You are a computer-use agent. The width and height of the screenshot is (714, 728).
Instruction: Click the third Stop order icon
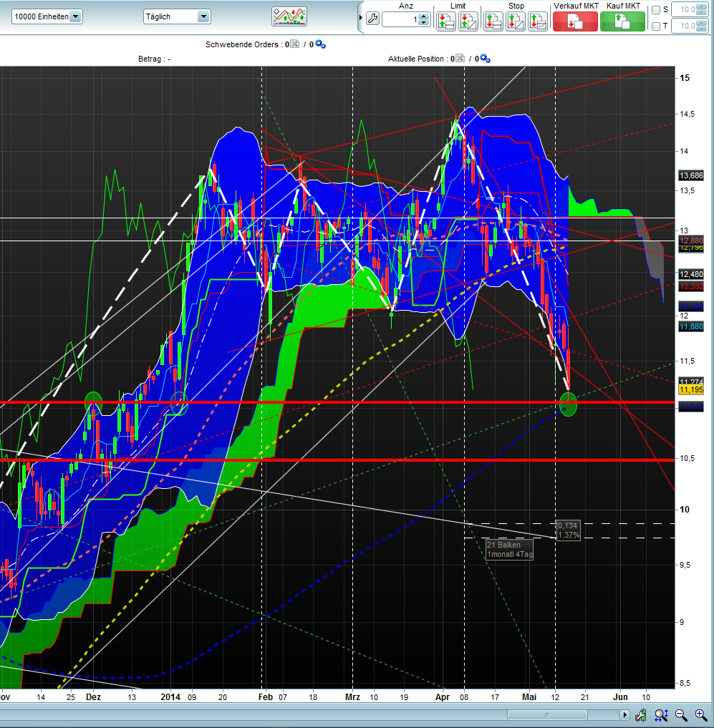pyautogui.click(x=539, y=20)
